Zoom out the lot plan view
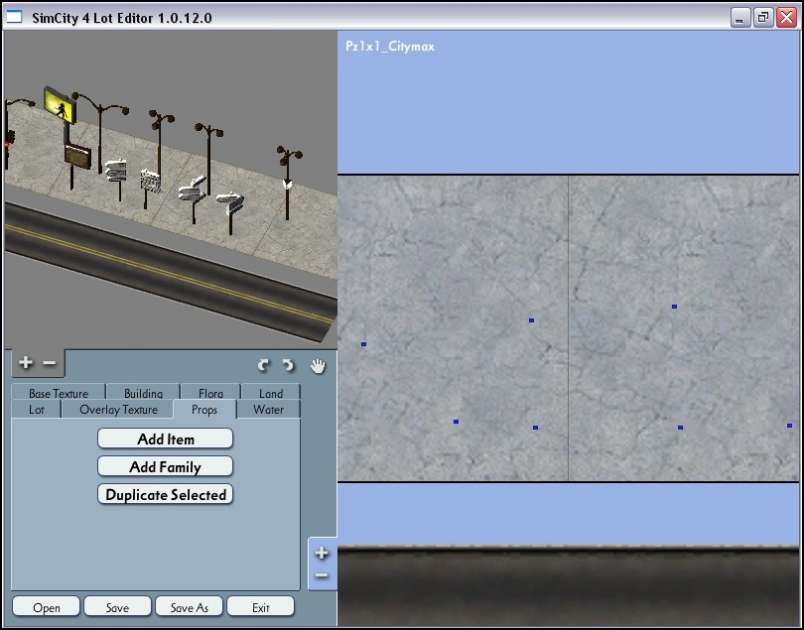This screenshot has width=804, height=630. pyautogui.click(x=321, y=575)
